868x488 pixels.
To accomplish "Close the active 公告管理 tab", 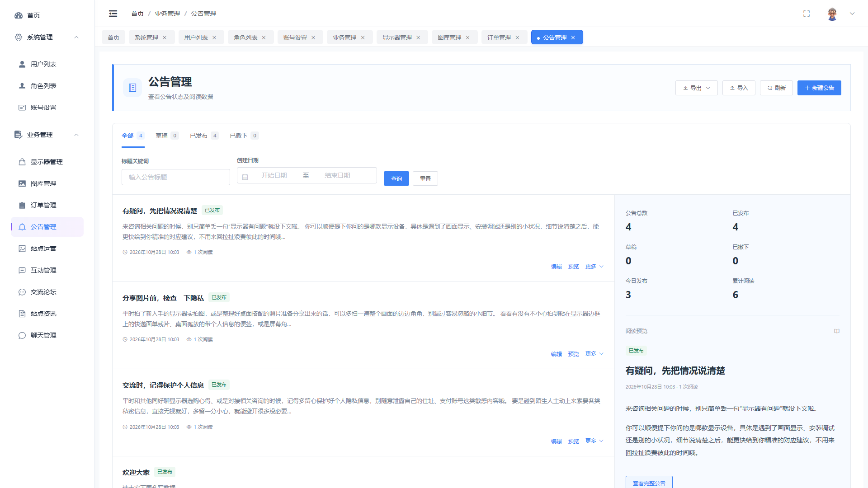I will [x=573, y=38].
